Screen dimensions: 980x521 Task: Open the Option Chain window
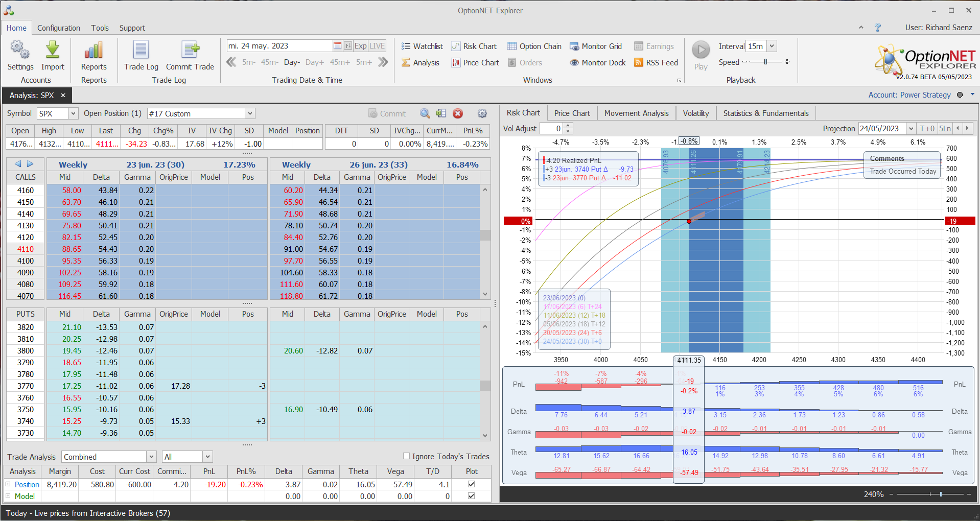(x=534, y=46)
